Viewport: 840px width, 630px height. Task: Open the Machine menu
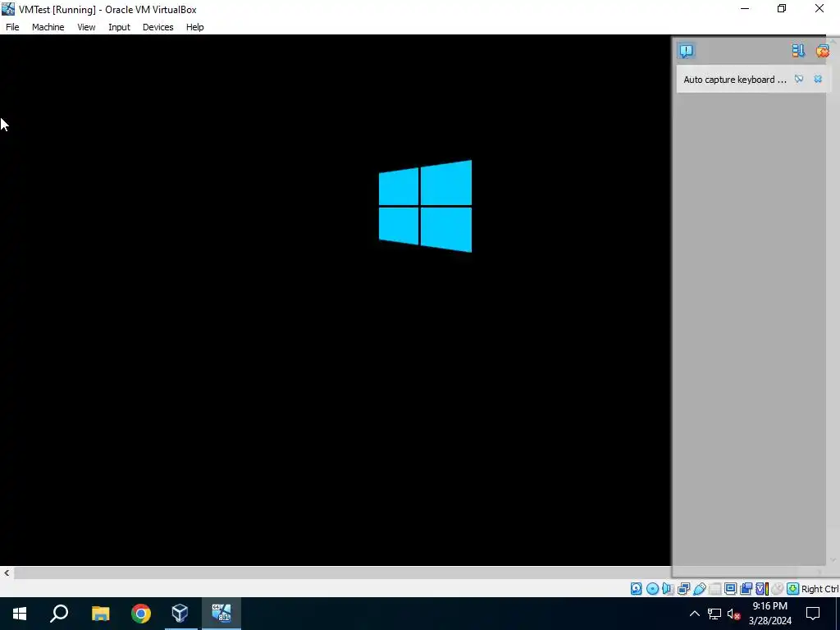(x=48, y=27)
